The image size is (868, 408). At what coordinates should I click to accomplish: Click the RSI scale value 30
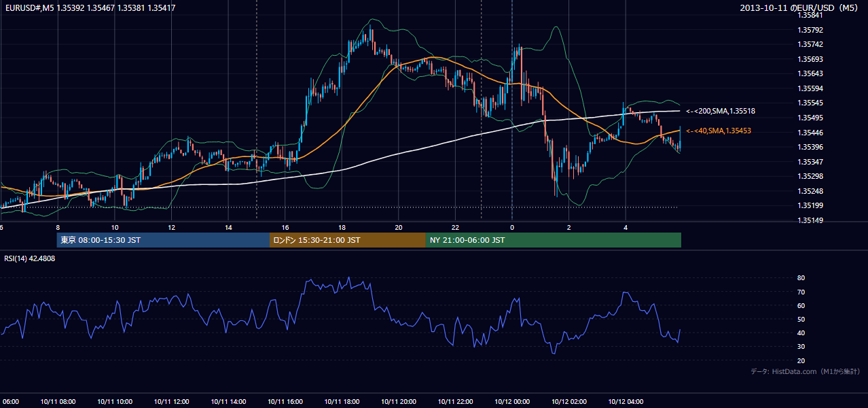click(801, 347)
